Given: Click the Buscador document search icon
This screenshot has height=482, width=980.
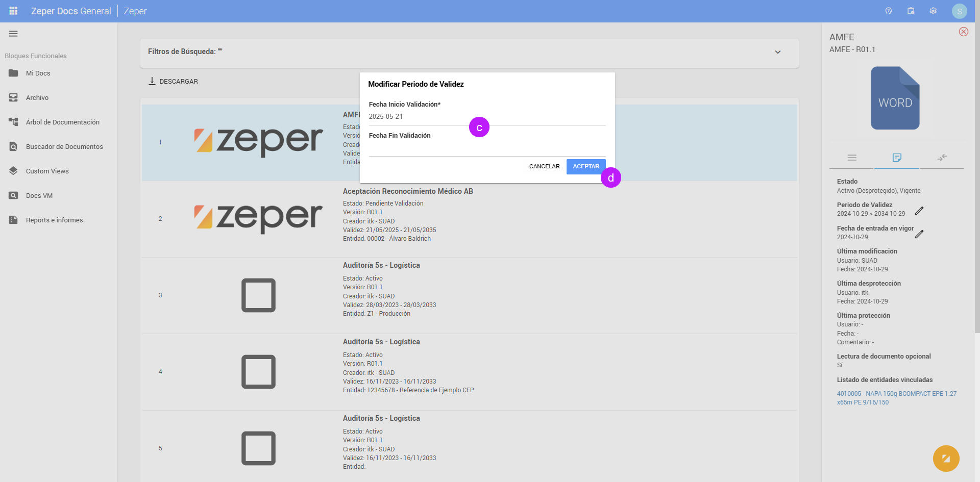Looking at the screenshot, I should (x=13, y=146).
